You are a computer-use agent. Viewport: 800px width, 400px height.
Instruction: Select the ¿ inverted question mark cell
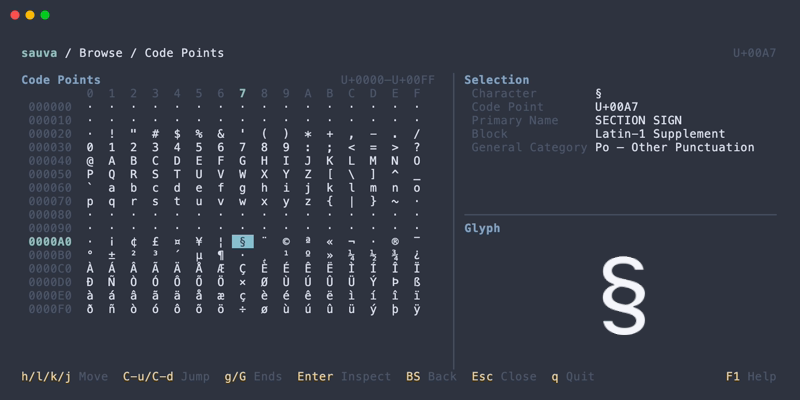(417, 255)
